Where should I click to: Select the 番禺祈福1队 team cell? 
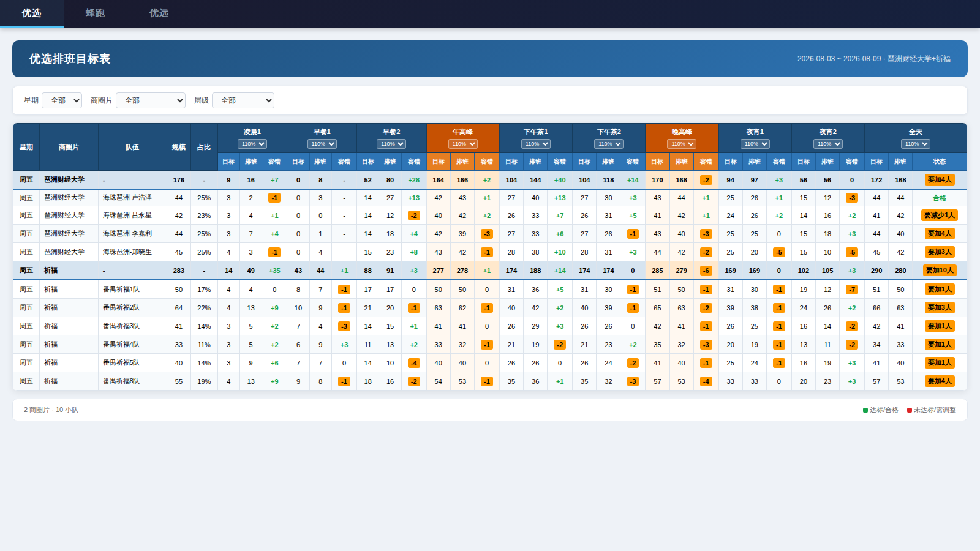132,290
